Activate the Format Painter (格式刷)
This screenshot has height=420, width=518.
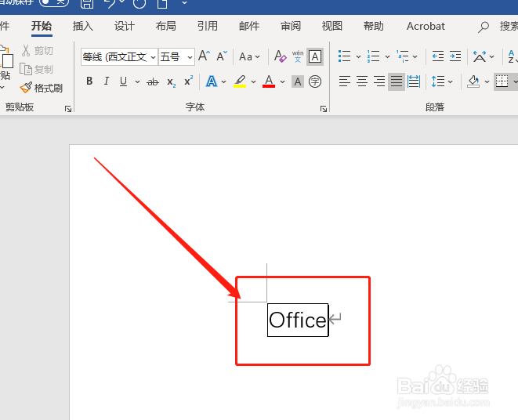pyautogui.click(x=41, y=88)
